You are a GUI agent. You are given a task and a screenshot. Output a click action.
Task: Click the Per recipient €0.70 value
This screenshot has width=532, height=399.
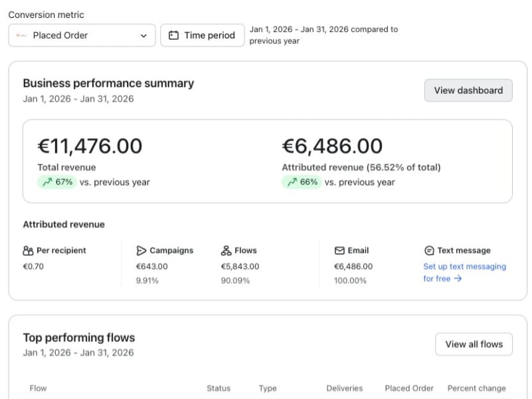pyautogui.click(x=33, y=266)
